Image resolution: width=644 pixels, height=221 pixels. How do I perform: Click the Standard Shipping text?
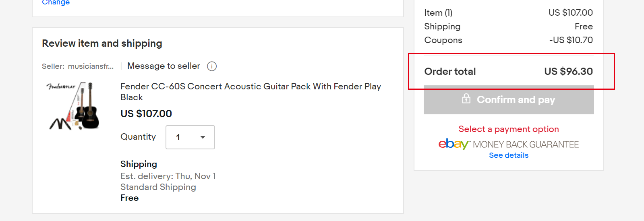[x=158, y=187]
